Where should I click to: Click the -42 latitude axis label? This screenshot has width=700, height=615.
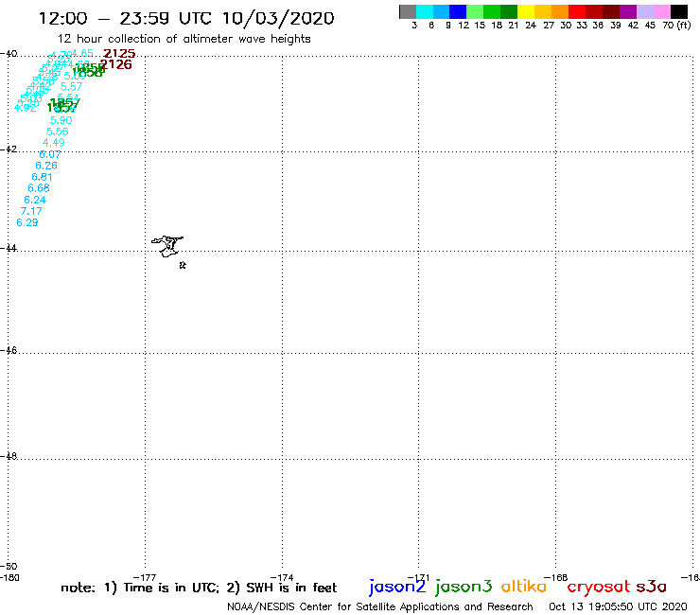click(x=9, y=149)
